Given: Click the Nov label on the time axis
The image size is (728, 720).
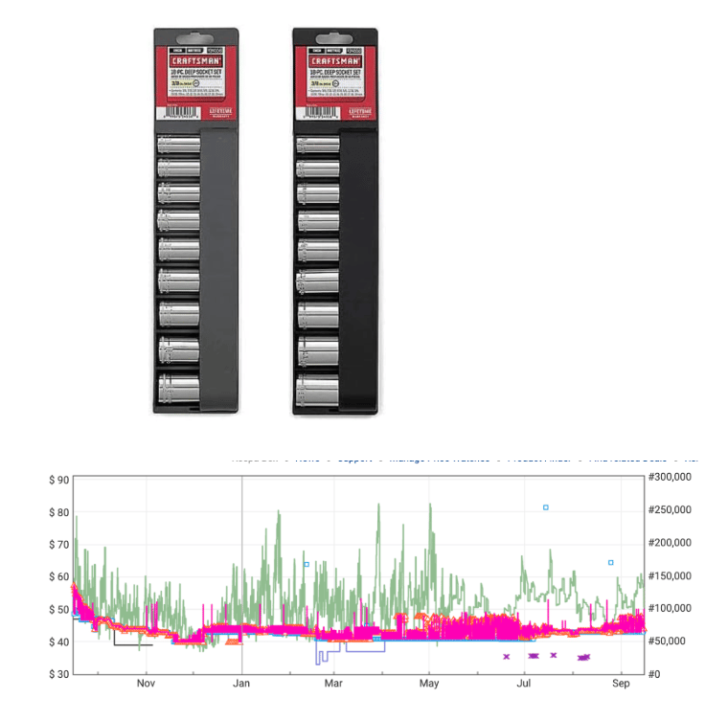Looking at the screenshot, I should coord(146,684).
